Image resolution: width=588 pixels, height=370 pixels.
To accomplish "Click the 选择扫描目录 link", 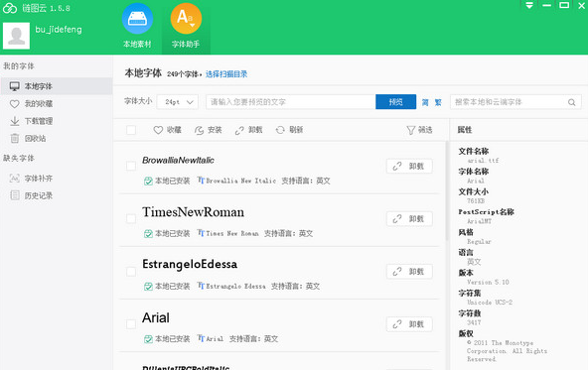I will pyautogui.click(x=226, y=74).
